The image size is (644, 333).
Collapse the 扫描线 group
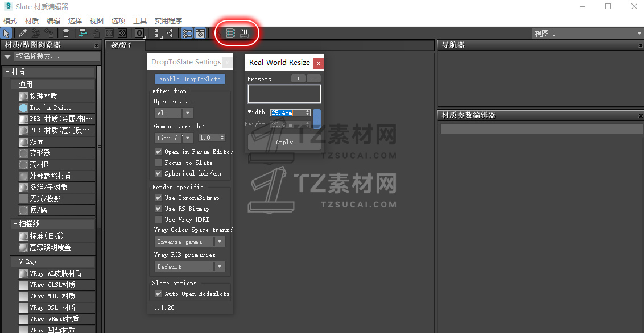(15, 224)
